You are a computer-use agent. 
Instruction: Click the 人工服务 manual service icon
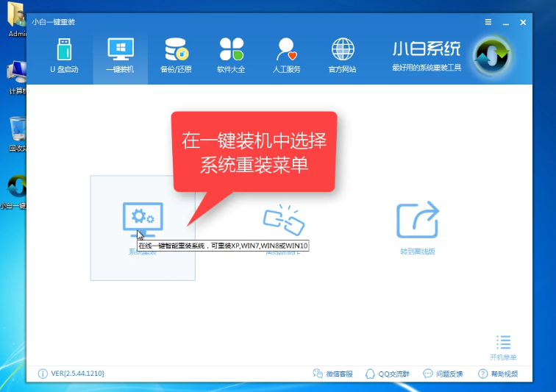coord(287,55)
